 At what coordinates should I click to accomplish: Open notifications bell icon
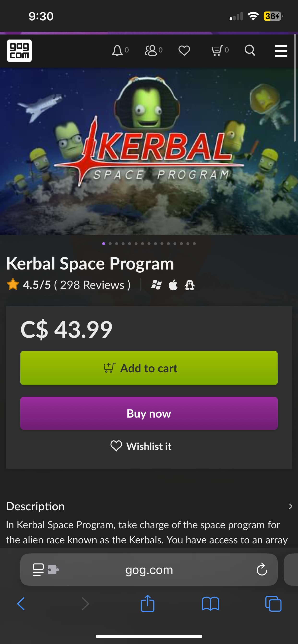117,51
